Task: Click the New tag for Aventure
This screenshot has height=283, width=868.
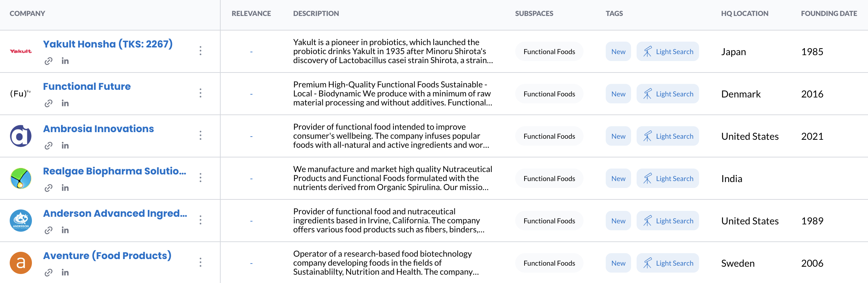Action: coord(618,263)
